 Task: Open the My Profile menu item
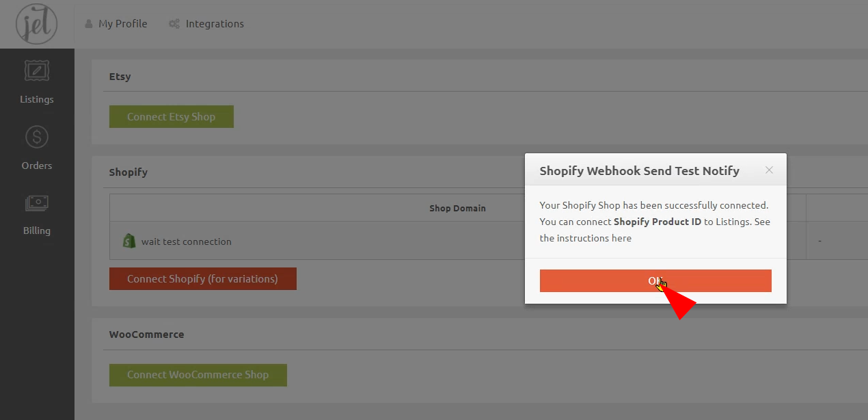[x=122, y=24]
